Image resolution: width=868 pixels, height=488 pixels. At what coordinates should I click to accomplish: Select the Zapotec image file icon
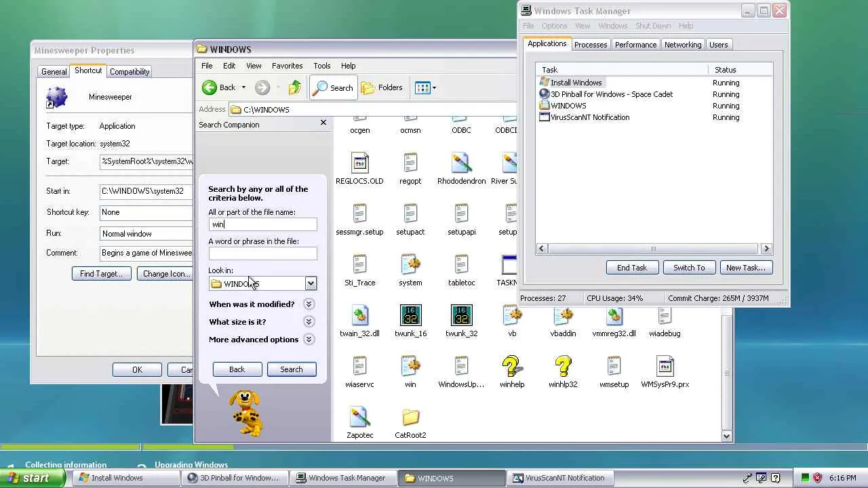point(359,417)
